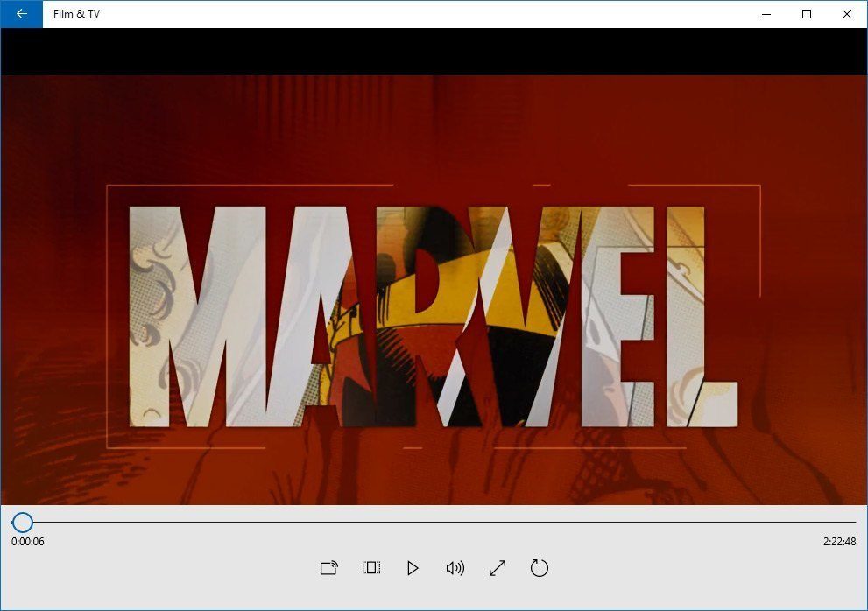Viewport: 868px width, 611px height.
Task: Jump to the middle of the seek bar
Action: pyautogui.click(x=434, y=522)
